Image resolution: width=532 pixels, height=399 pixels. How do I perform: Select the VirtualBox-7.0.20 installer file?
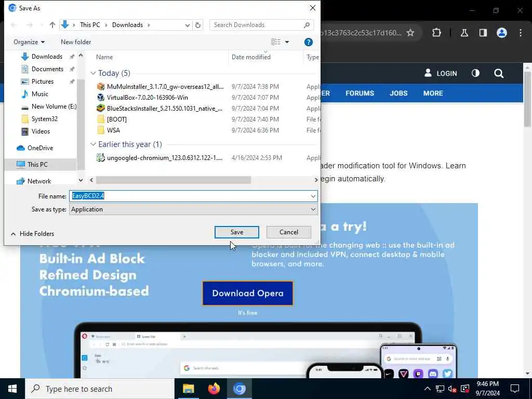coord(142,97)
